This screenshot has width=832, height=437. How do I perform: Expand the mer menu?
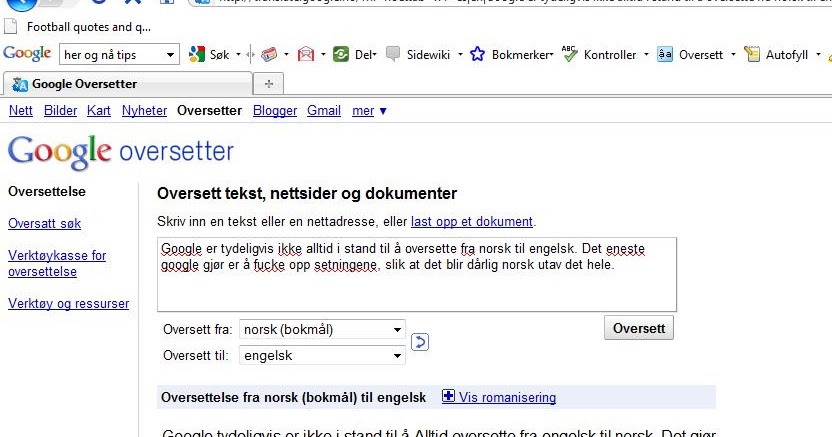click(x=369, y=110)
